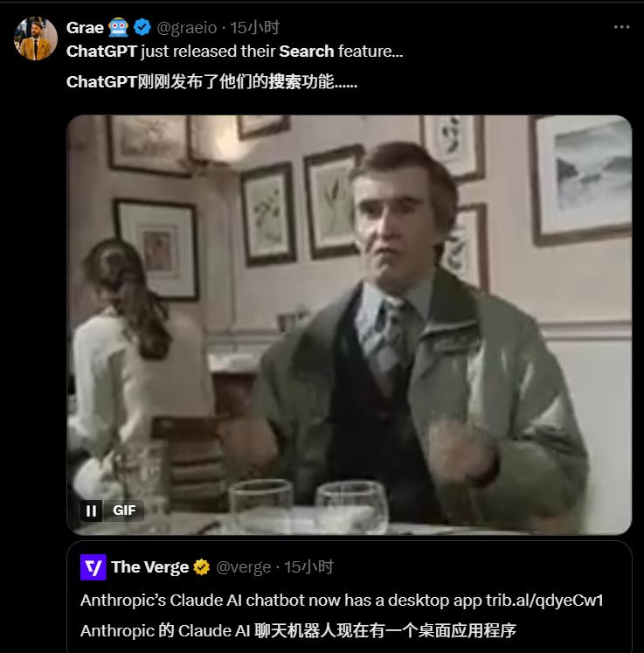Open Grae's profile picture avatar

coord(36,38)
